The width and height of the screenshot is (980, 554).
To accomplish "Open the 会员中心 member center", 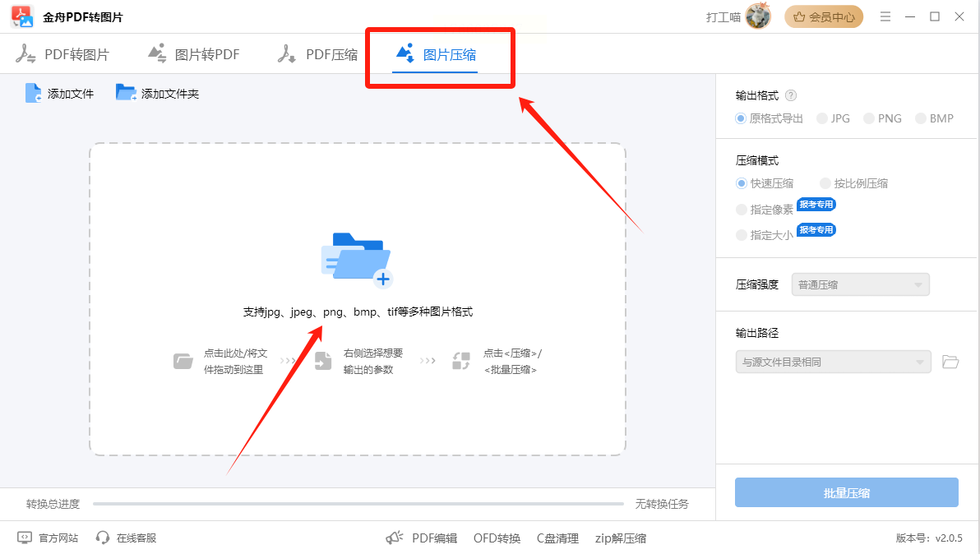I will pos(824,17).
